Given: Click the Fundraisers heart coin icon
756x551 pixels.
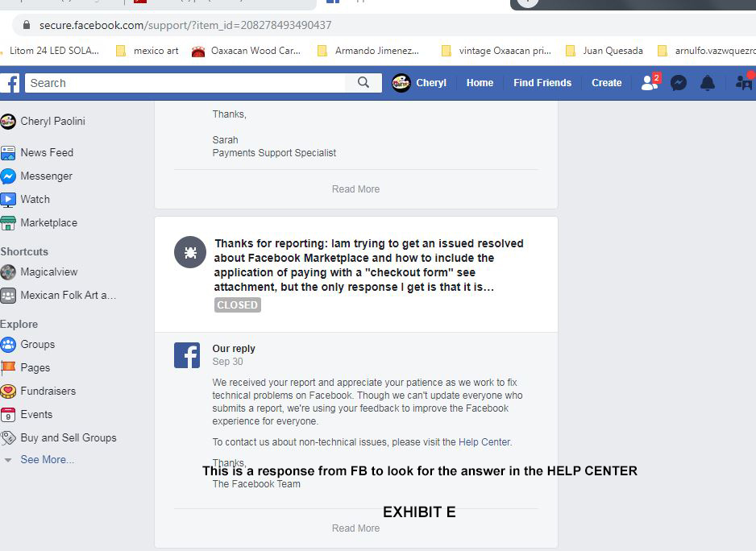Looking at the screenshot, I should (8, 391).
